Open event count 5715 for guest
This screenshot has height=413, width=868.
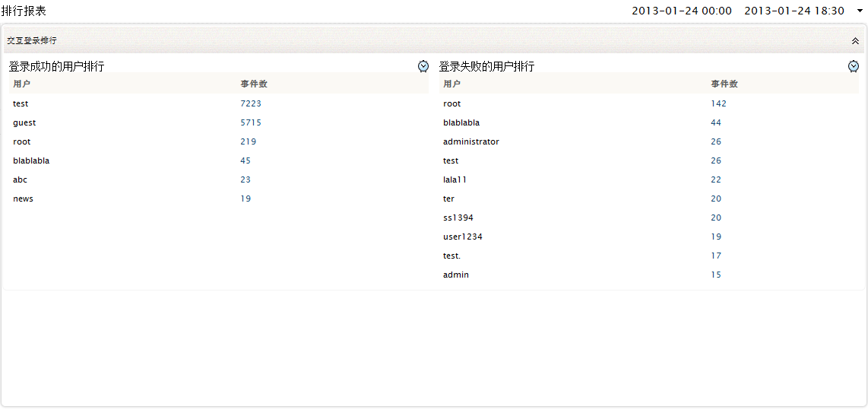(251, 122)
